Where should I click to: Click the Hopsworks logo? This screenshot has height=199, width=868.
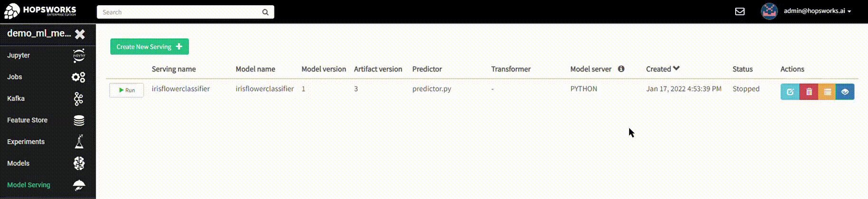pyautogui.click(x=40, y=10)
